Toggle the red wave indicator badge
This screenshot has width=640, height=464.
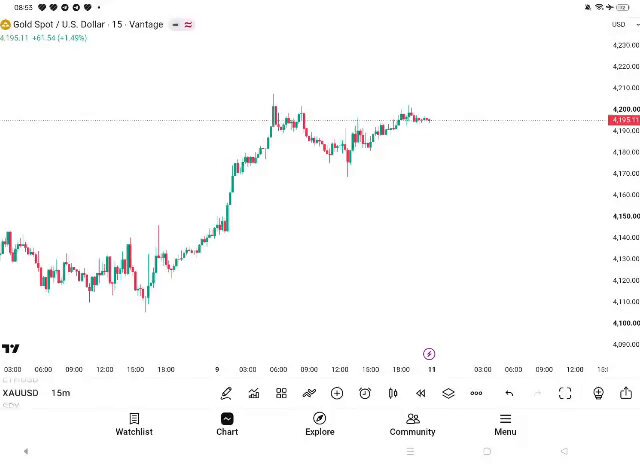188,25
